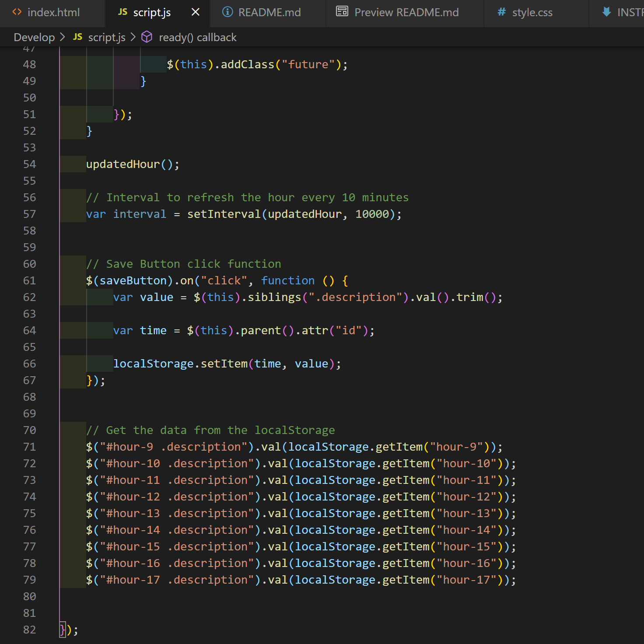644x644 pixels.
Task: Click line number 82 in the gutter
Action: pyautogui.click(x=29, y=630)
